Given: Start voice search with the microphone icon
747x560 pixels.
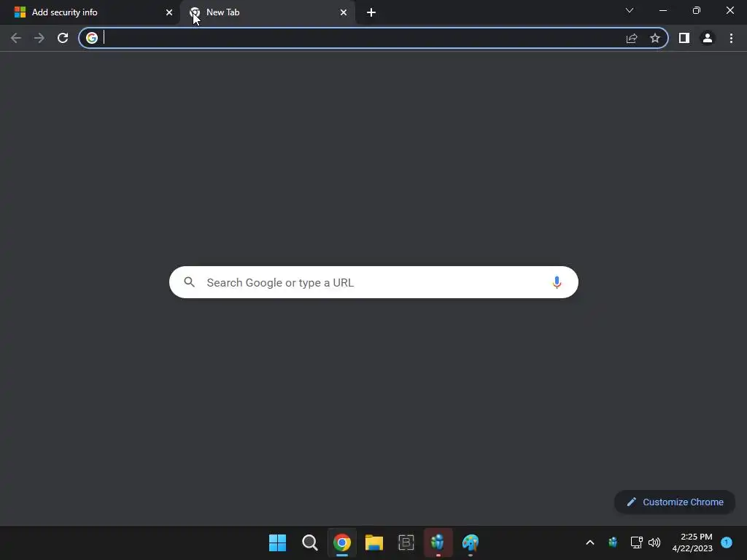Looking at the screenshot, I should pyautogui.click(x=557, y=282).
